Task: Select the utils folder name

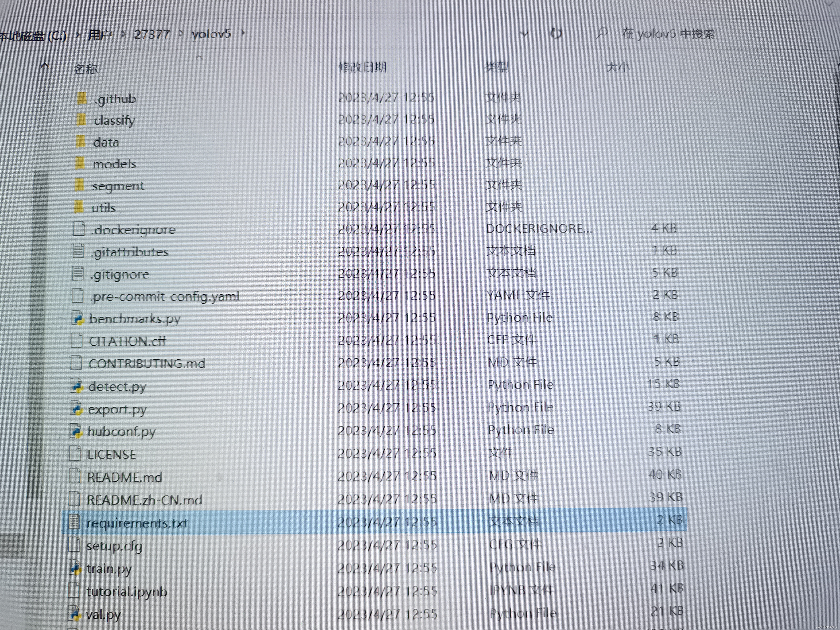Action: coord(104,208)
